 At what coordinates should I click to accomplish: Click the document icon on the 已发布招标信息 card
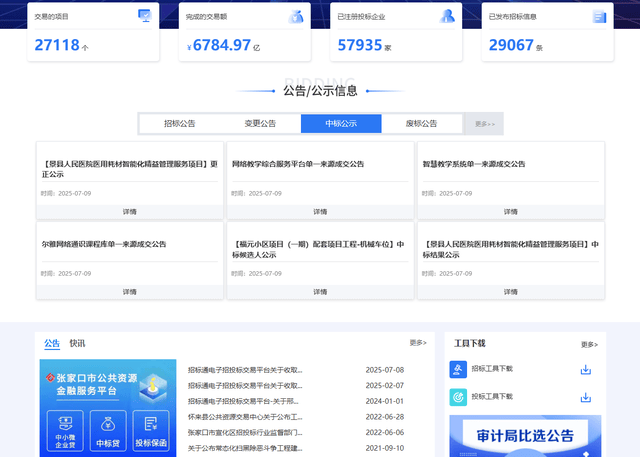(599, 16)
